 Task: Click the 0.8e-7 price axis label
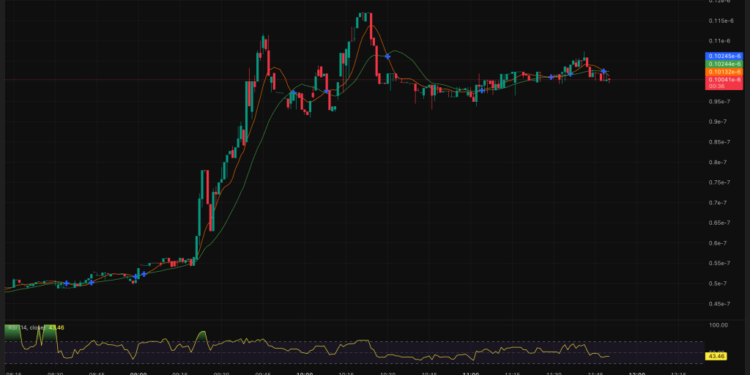point(717,162)
